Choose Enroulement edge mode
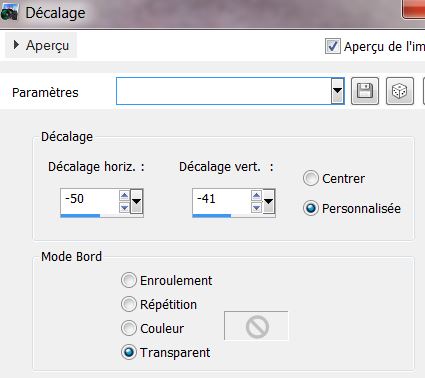Screen dimensions: 425x378 pyautogui.click(x=129, y=280)
